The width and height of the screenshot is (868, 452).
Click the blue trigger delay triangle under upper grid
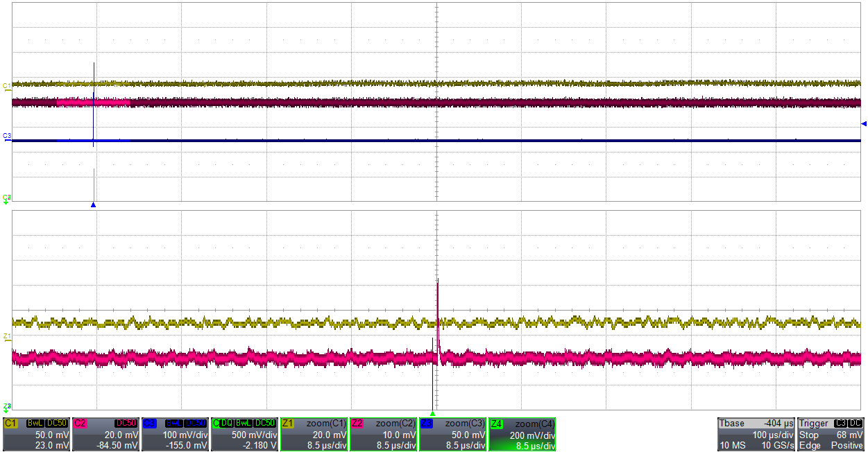click(93, 205)
